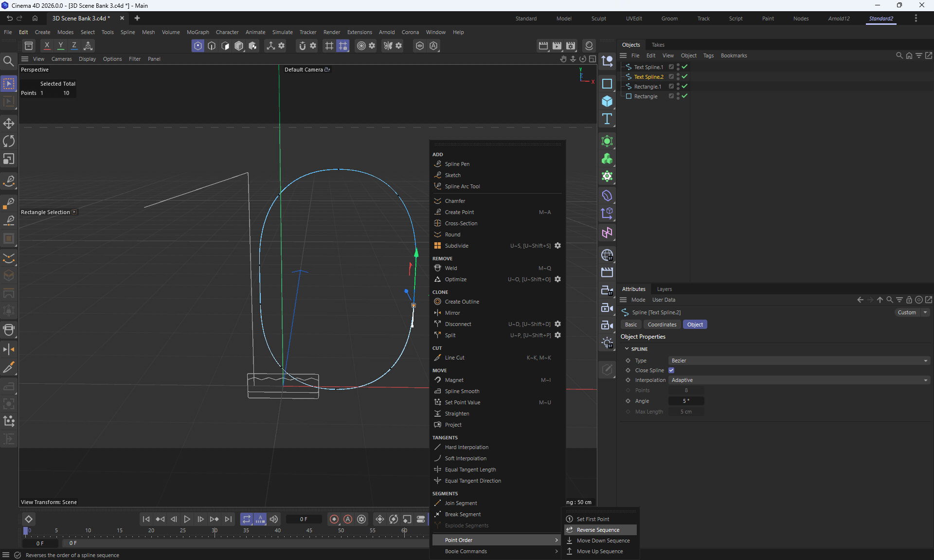
Task: Choose Reverse Sequence from submenu
Action: [598, 530]
